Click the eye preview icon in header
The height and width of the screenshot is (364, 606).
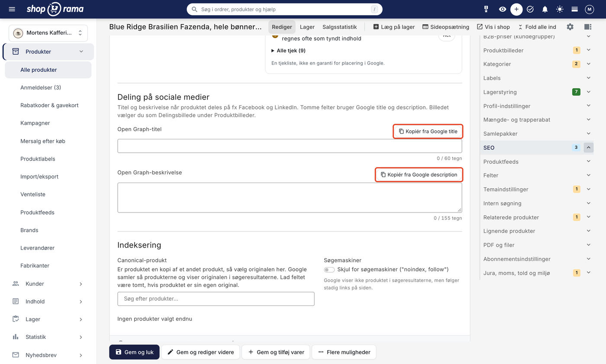tap(502, 9)
